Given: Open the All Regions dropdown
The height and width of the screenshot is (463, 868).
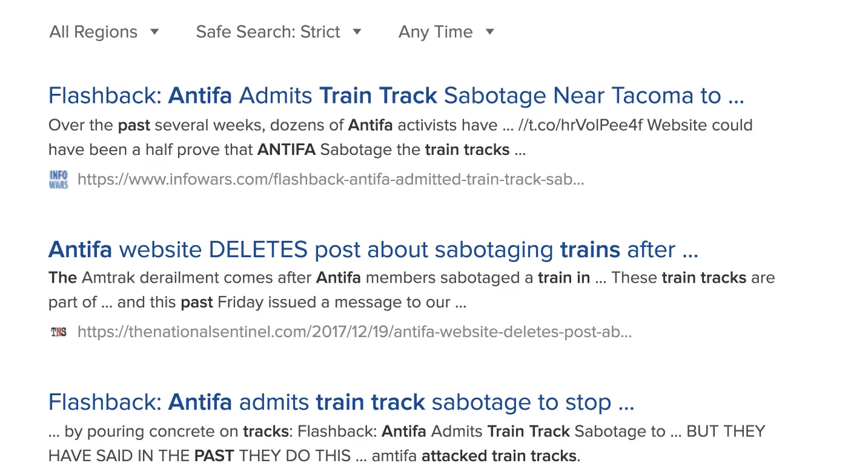Looking at the screenshot, I should (x=94, y=32).
